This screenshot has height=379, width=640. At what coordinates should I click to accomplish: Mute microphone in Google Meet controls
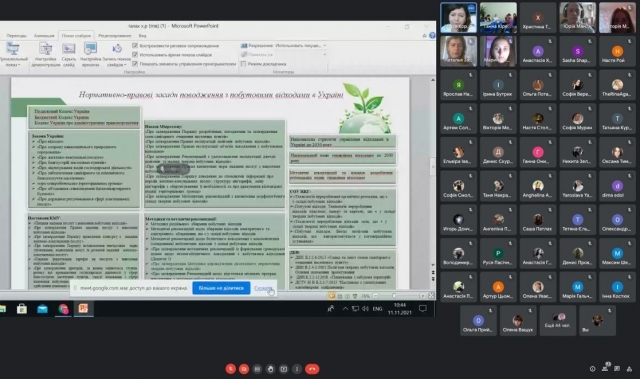coord(231,369)
